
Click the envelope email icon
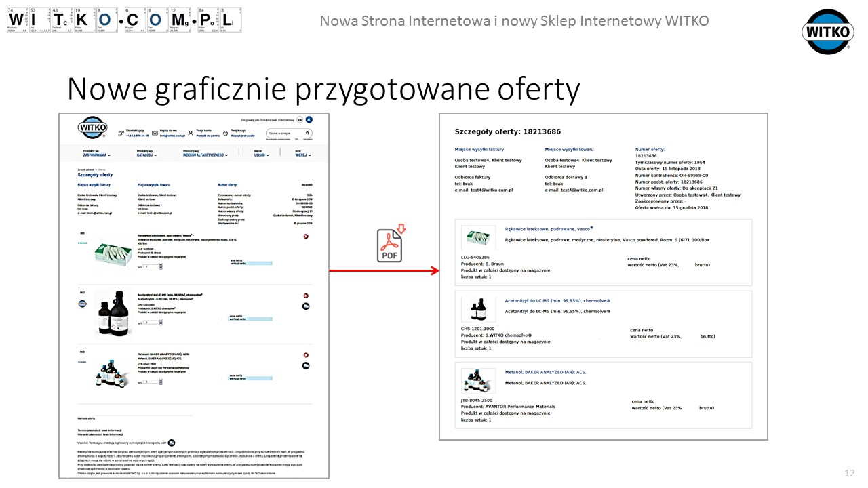[x=155, y=133]
